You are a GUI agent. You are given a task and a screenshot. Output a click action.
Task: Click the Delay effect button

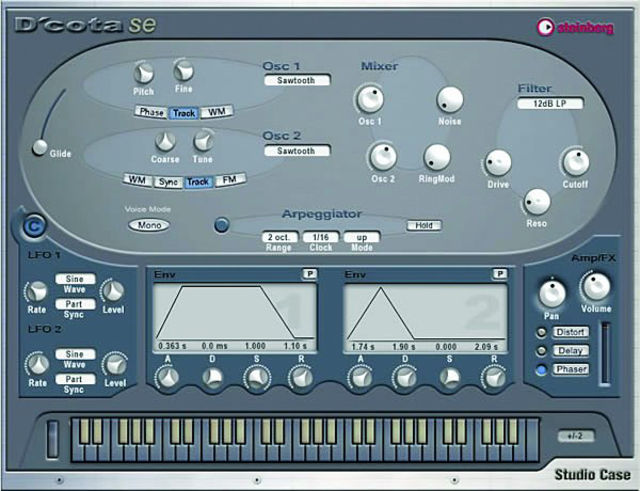point(571,351)
